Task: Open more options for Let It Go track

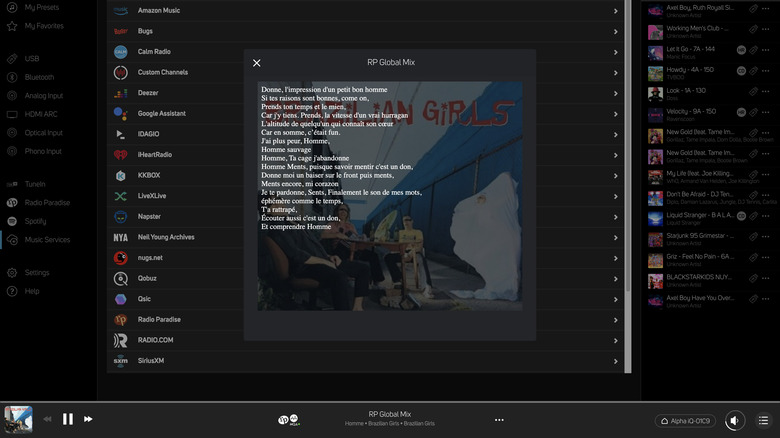Action: (x=767, y=49)
